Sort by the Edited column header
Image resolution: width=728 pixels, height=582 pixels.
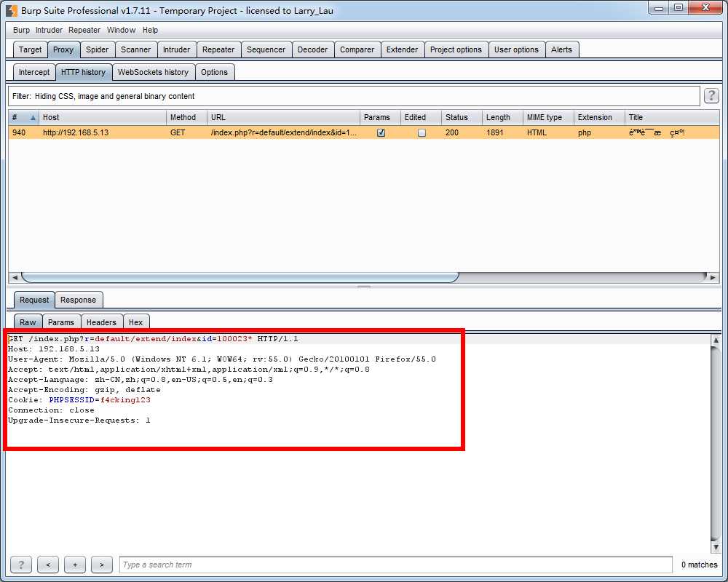coord(421,117)
